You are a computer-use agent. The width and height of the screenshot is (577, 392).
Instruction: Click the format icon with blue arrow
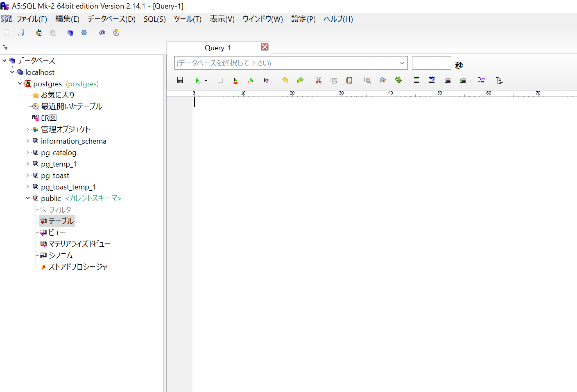tap(432, 80)
